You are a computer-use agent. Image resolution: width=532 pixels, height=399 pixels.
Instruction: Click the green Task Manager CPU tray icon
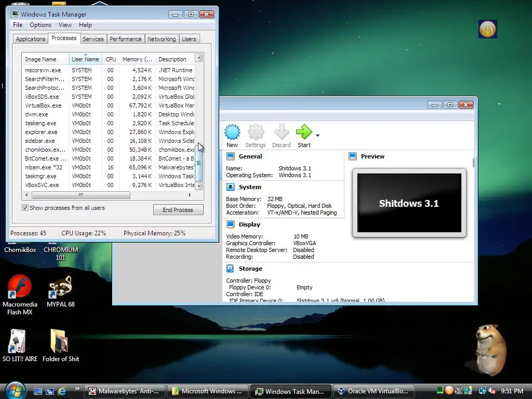[x=440, y=391]
